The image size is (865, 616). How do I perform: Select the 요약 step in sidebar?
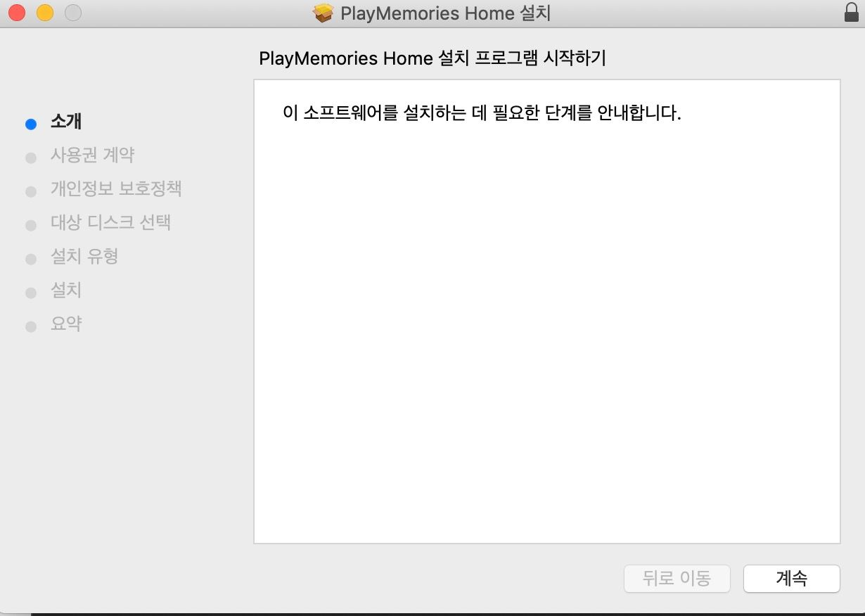[x=66, y=323]
